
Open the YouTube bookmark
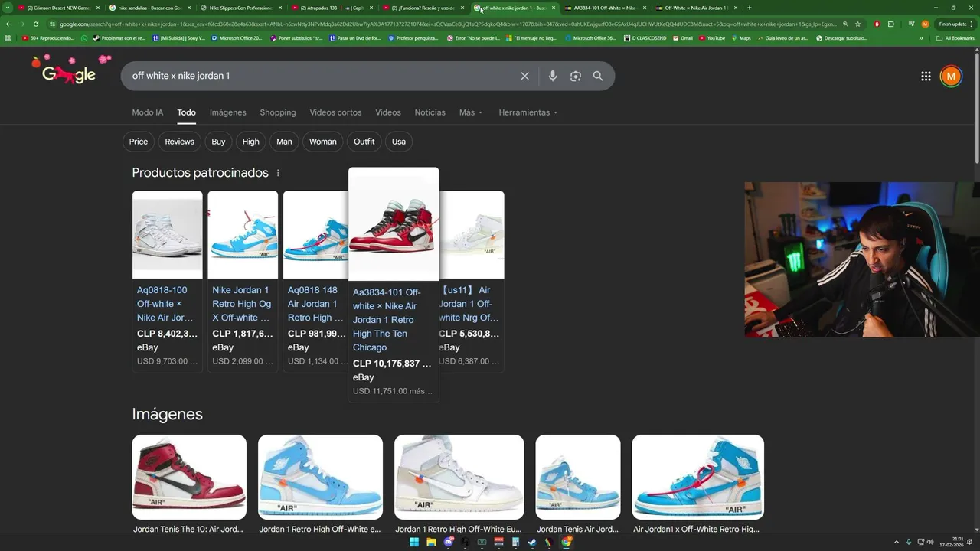coord(711,37)
